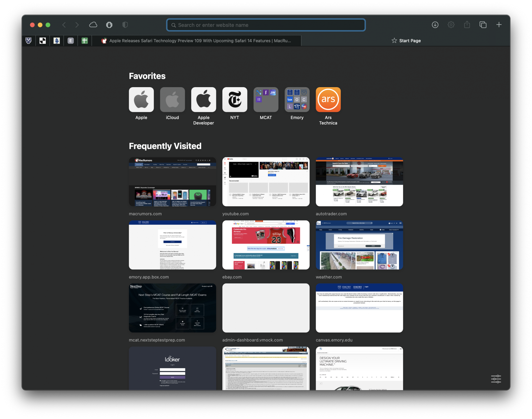Screen dimensions: 532x419
Task: Show the Downloads list
Action: [435, 25]
